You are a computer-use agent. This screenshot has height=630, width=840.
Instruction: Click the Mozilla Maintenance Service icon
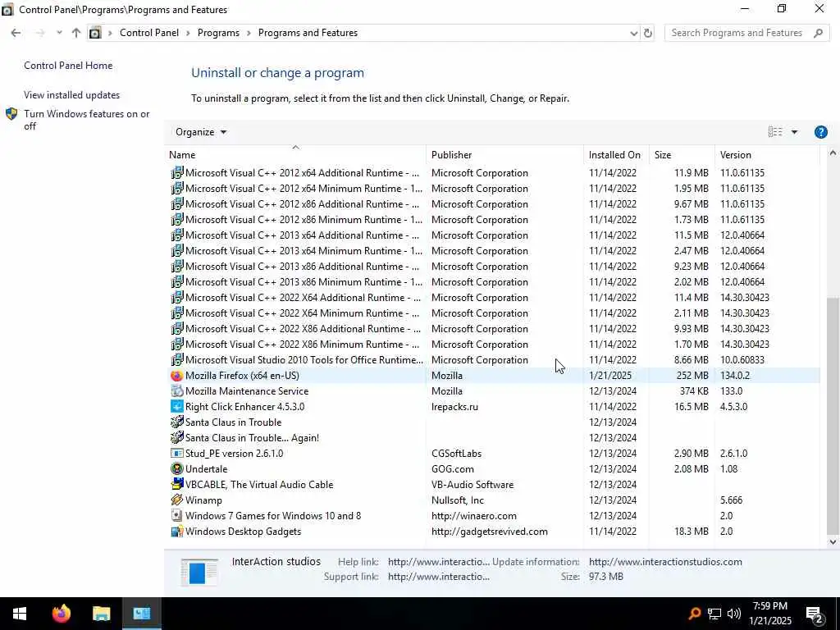pos(177,391)
